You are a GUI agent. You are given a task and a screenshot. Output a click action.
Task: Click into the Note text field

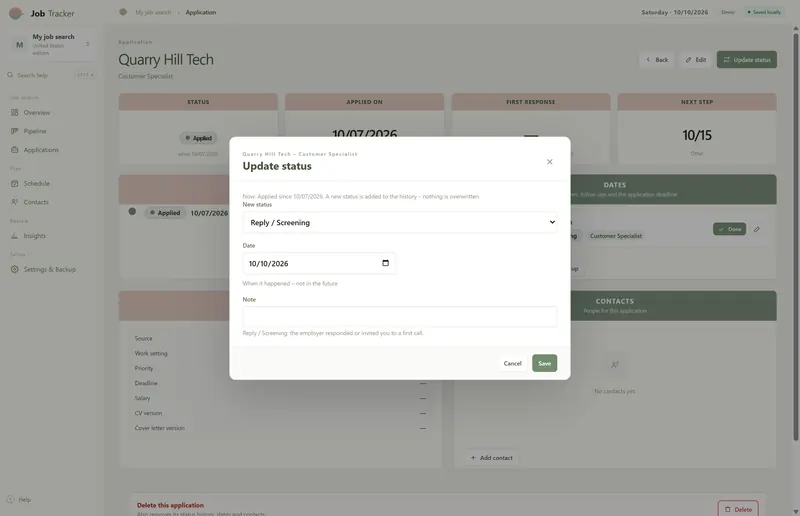tap(399, 316)
